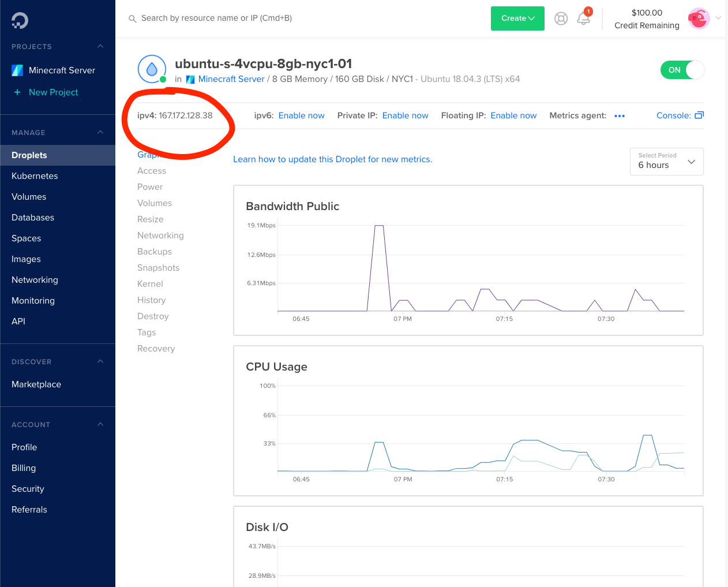This screenshot has height=587, width=728.
Task: Click the DigitalOcean logo icon
Action: 20,21
